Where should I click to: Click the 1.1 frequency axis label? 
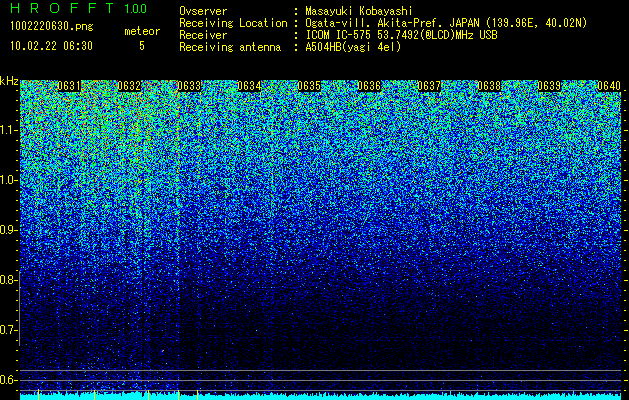click(8, 130)
